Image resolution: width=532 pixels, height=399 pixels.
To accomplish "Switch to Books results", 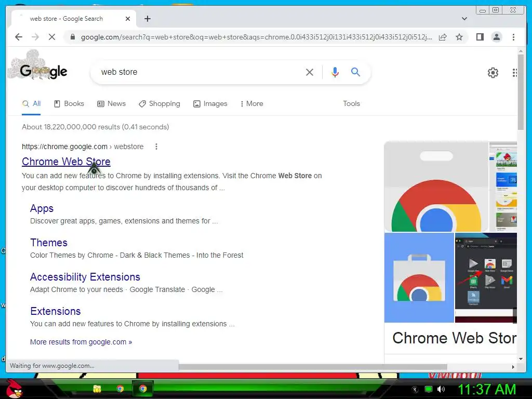I will tap(69, 104).
